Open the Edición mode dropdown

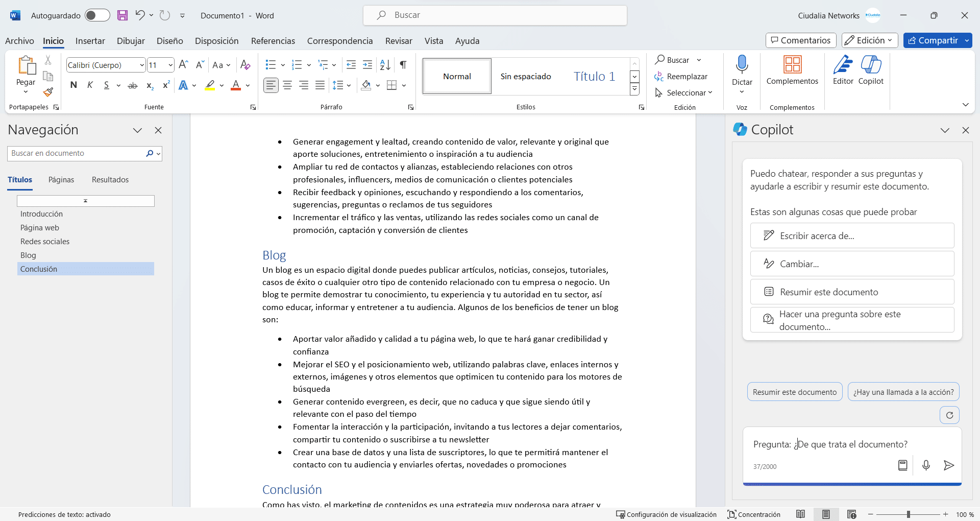(x=870, y=40)
